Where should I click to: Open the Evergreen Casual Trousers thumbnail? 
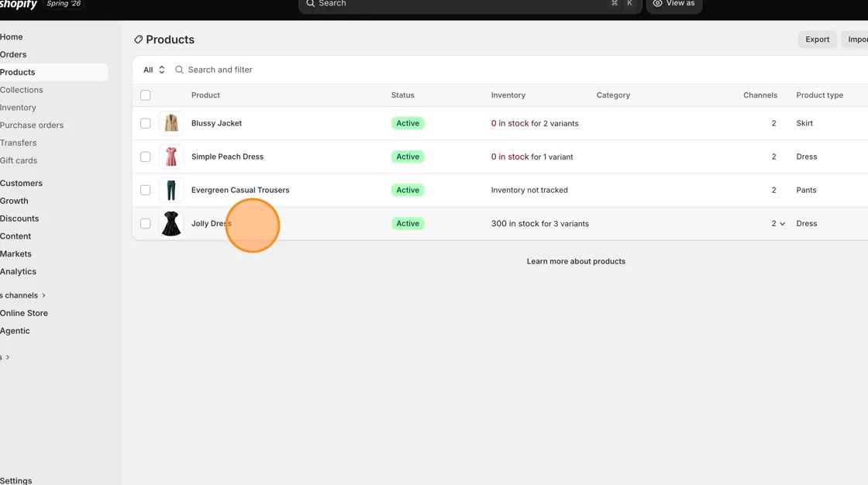tap(171, 190)
